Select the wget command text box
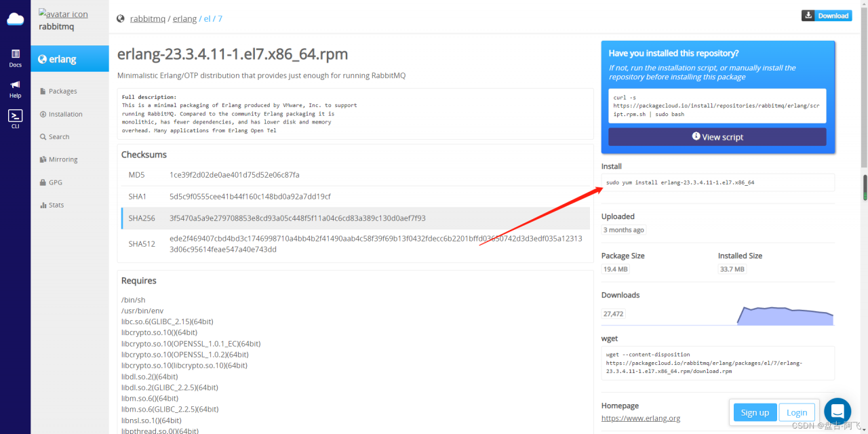868x434 pixels. pyautogui.click(x=718, y=363)
